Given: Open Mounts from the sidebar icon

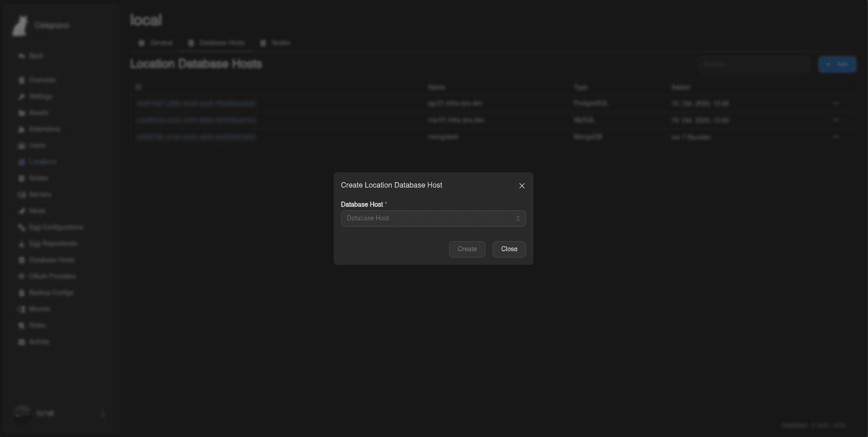Looking at the screenshot, I should 21,309.
